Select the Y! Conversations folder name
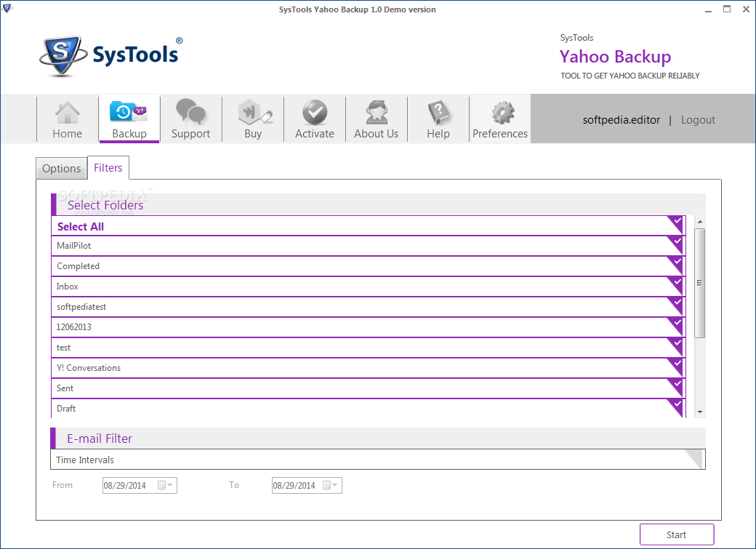The image size is (756, 549). (89, 368)
